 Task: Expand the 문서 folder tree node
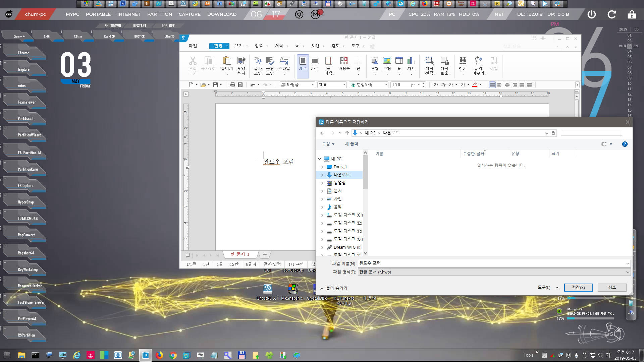click(322, 191)
